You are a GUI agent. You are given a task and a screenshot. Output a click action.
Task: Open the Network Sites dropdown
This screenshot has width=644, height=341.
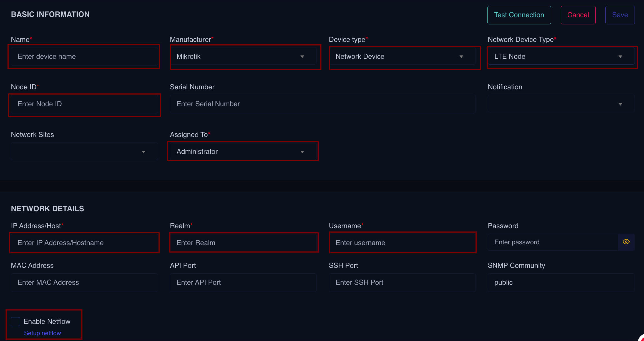pos(84,152)
